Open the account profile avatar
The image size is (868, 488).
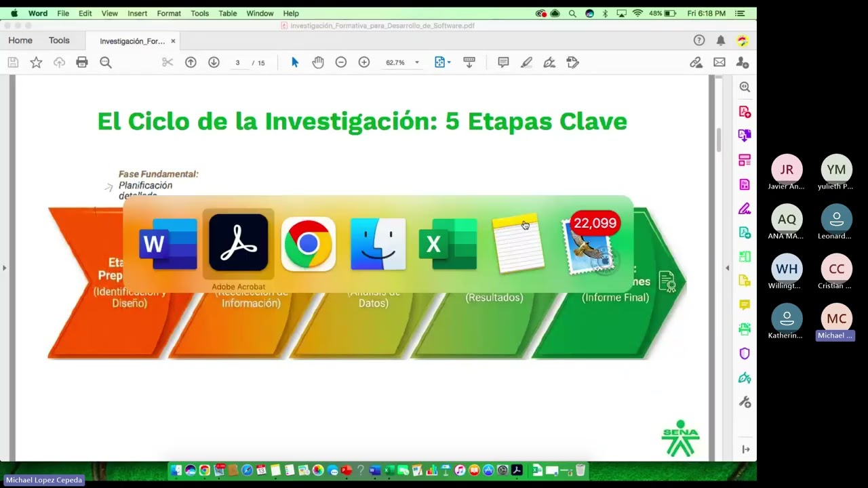click(x=743, y=41)
